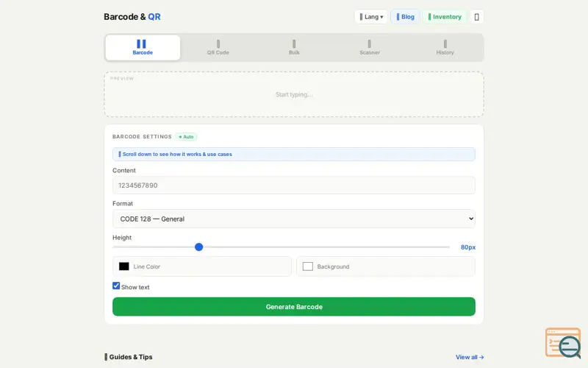Uncheck the Show text checkbox

[x=116, y=286]
